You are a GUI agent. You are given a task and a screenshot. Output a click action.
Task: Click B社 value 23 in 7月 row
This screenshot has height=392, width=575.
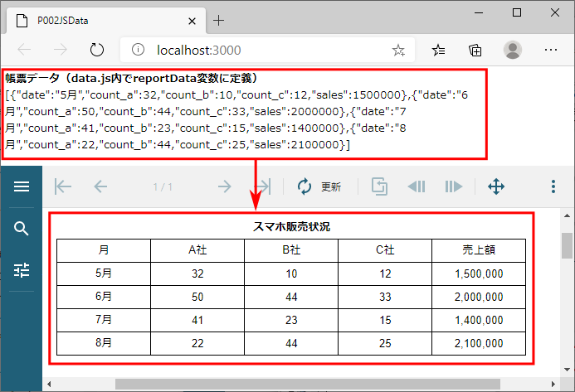point(291,320)
